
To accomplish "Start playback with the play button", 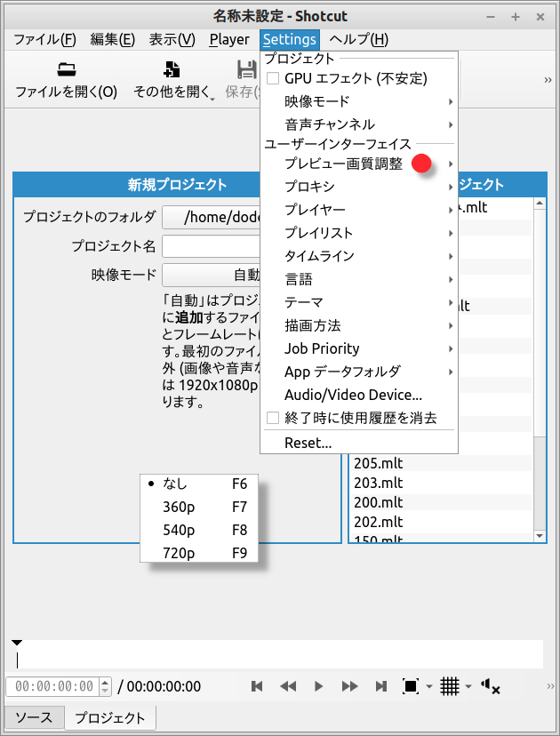I will point(318,686).
